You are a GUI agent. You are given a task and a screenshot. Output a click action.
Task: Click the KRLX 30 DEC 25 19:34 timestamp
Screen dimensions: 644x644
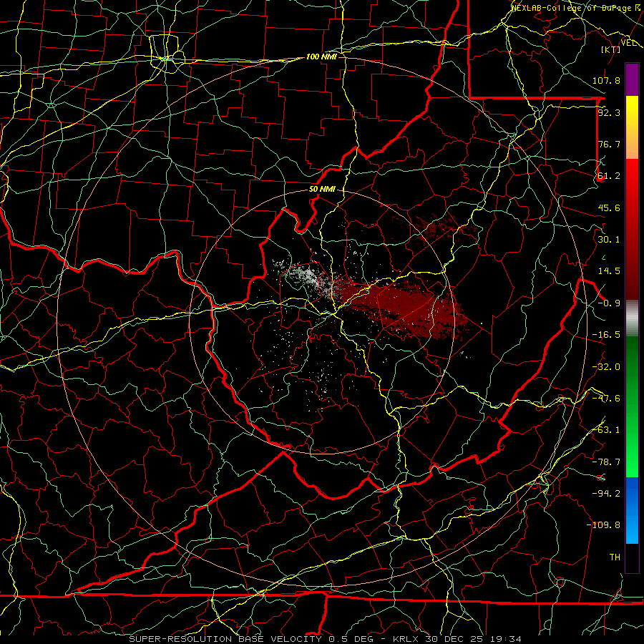coord(457,639)
